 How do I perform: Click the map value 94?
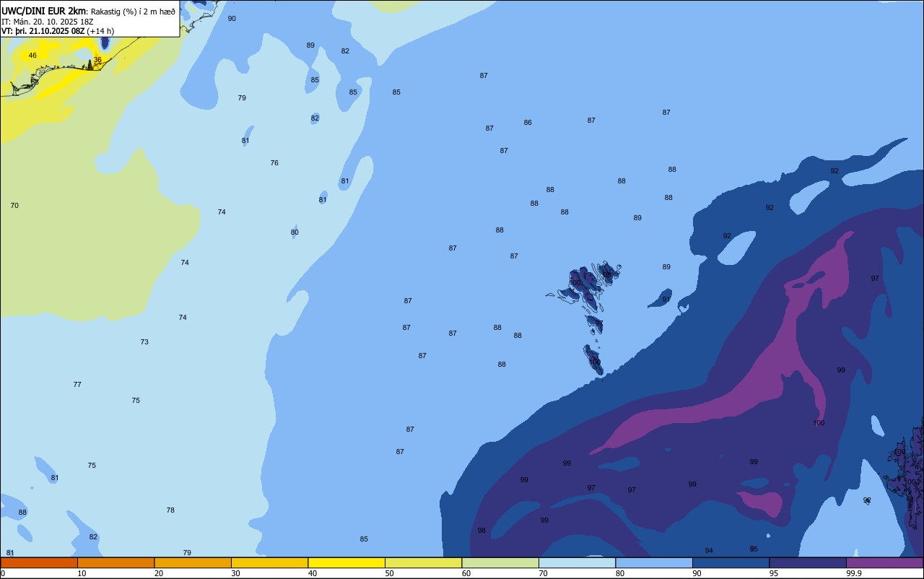coord(709,551)
